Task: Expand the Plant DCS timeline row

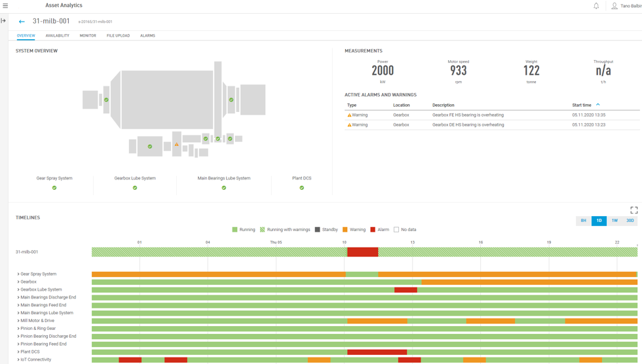Action: click(18, 352)
